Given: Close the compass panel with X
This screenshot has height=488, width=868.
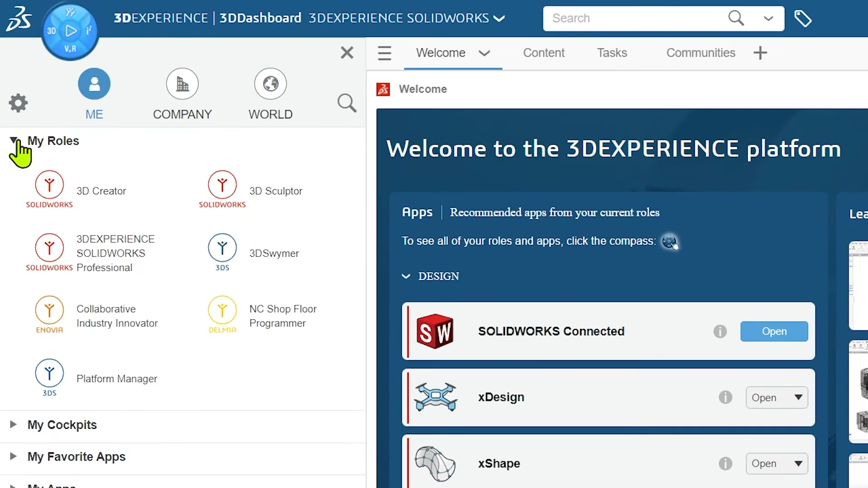Looking at the screenshot, I should pos(347,52).
